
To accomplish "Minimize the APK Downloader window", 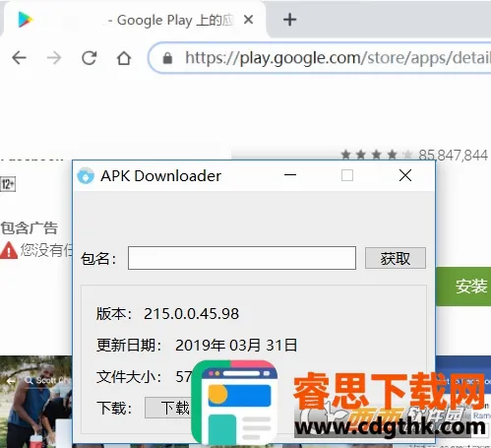I will (x=290, y=175).
